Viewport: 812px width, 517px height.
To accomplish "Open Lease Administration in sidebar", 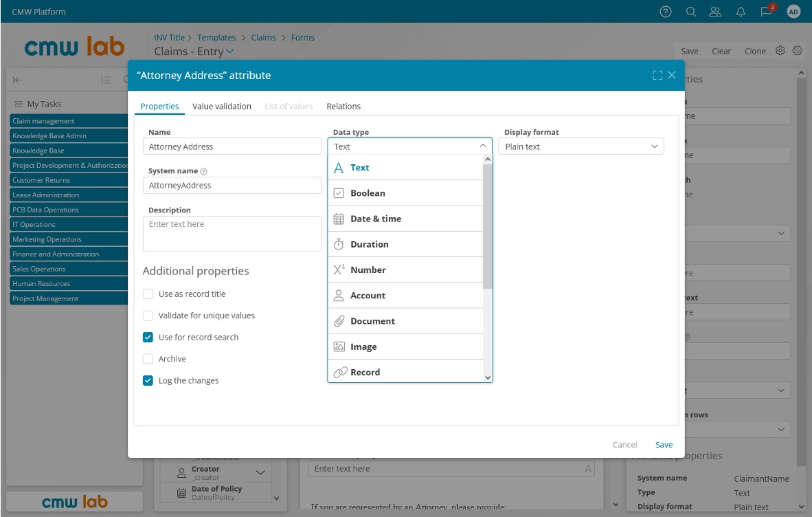I will (x=69, y=195).
